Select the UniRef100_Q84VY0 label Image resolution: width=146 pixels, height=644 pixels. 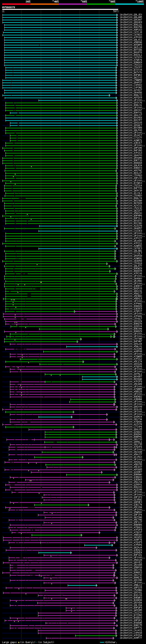[131, 155]
